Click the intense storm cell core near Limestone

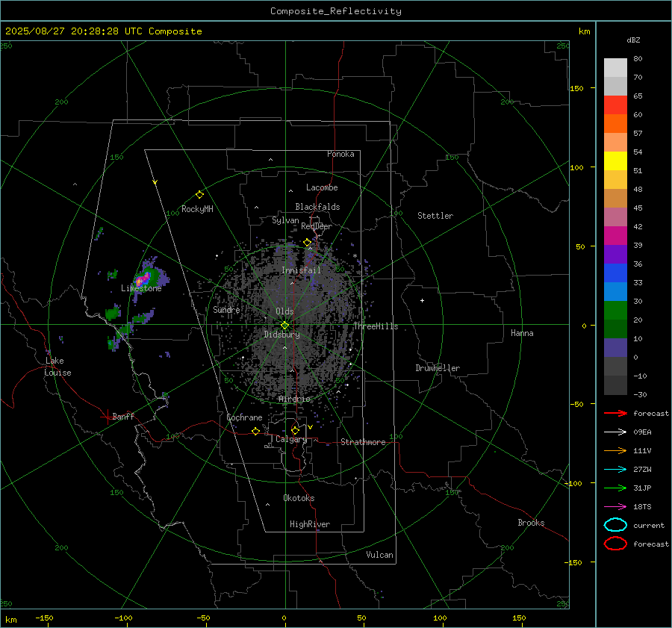point(141,280)
